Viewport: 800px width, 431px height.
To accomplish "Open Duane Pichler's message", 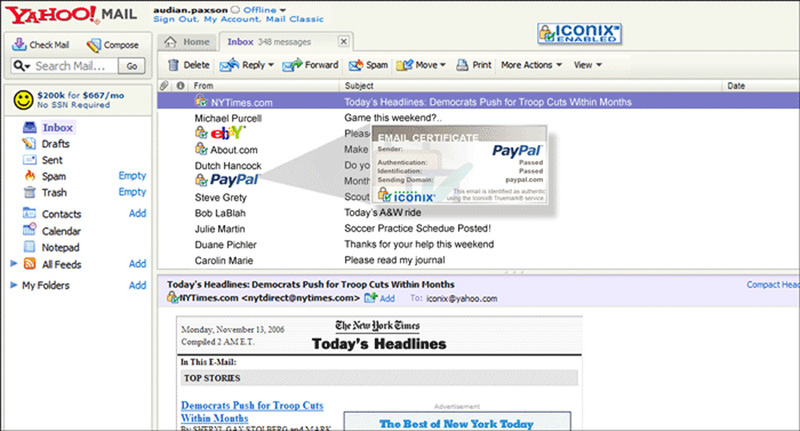I will pyautogui.click(x=226, y=245).
